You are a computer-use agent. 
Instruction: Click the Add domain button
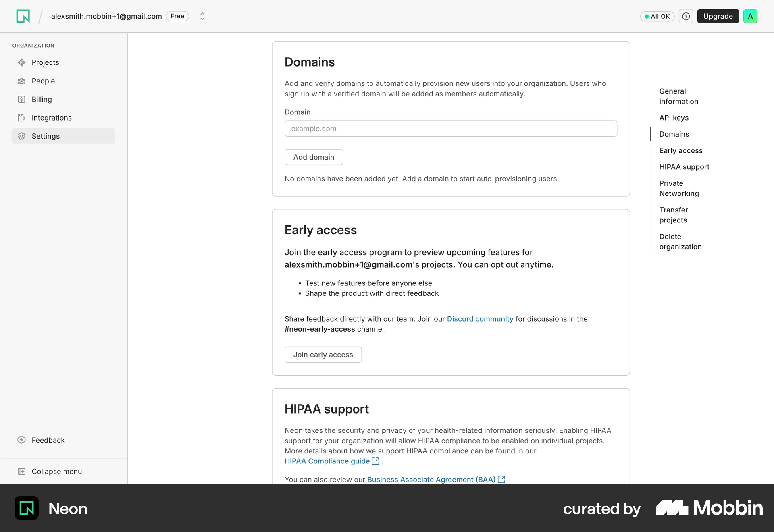[x=314, y=157]
